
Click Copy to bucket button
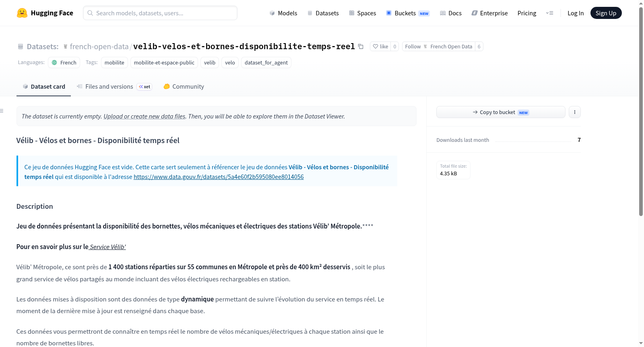click(501, 112)
